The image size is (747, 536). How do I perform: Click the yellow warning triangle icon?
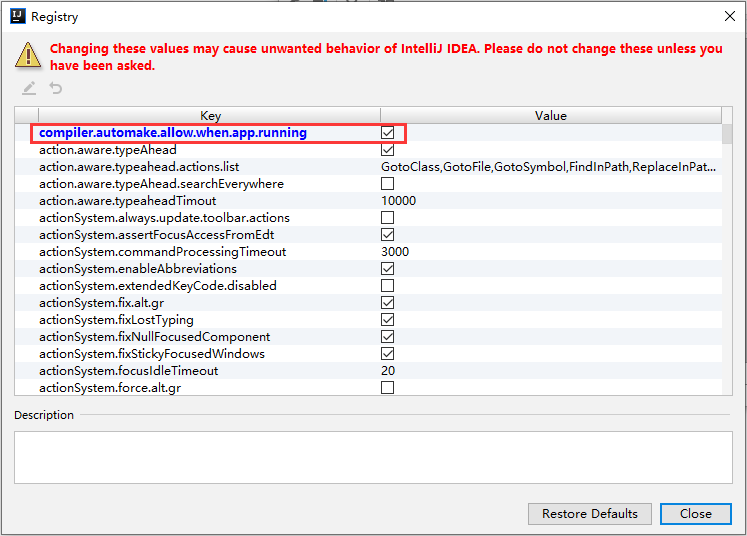[28, 55]
